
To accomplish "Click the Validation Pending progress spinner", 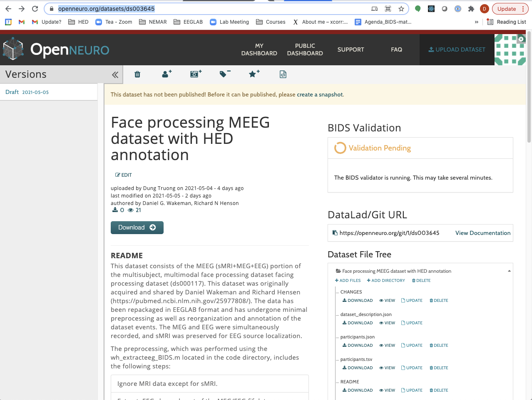I will click(x=340, y=148).
